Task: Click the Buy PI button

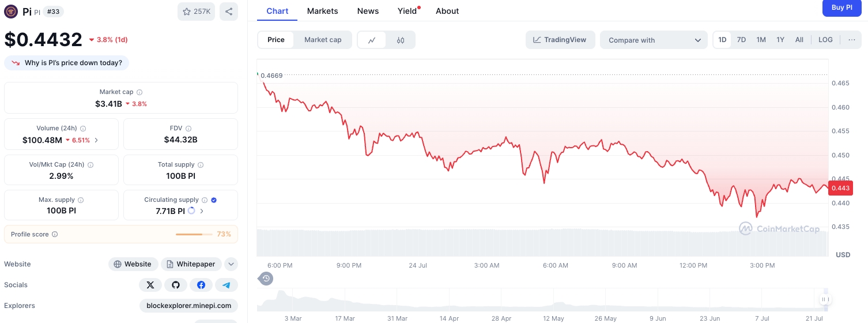Action: [841, 8]
